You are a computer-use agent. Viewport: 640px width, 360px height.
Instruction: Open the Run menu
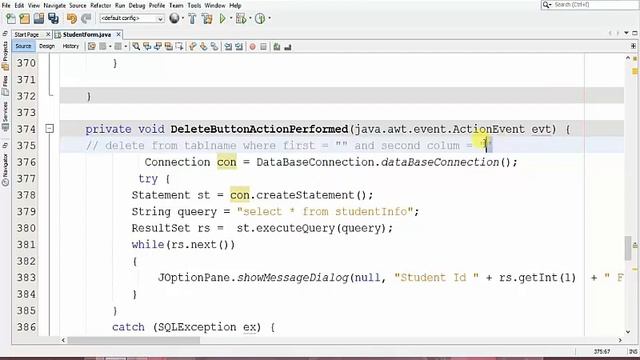(120, 6)
